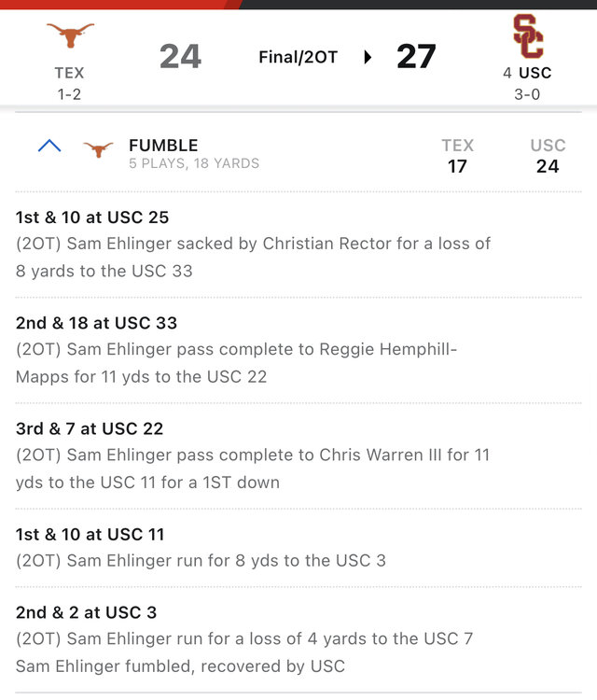Click the small Longhorns logo beside FUMBLE

(x=98, y=148)
